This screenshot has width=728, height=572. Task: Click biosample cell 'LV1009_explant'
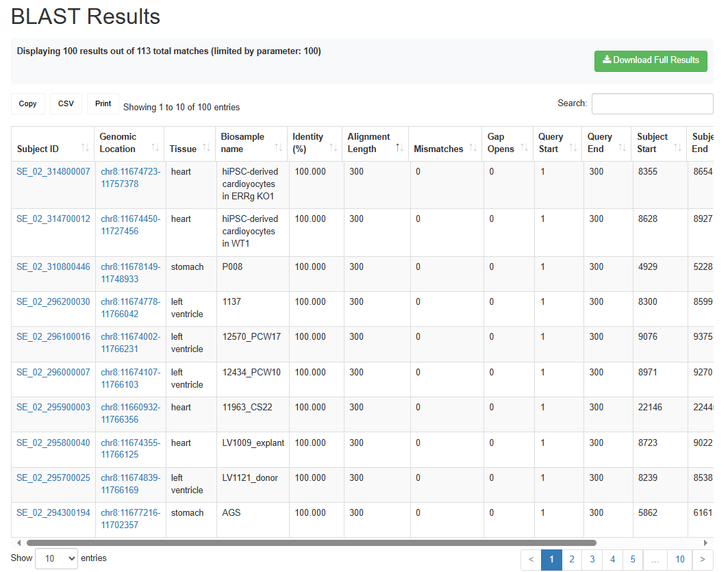(x=253, y=443)
